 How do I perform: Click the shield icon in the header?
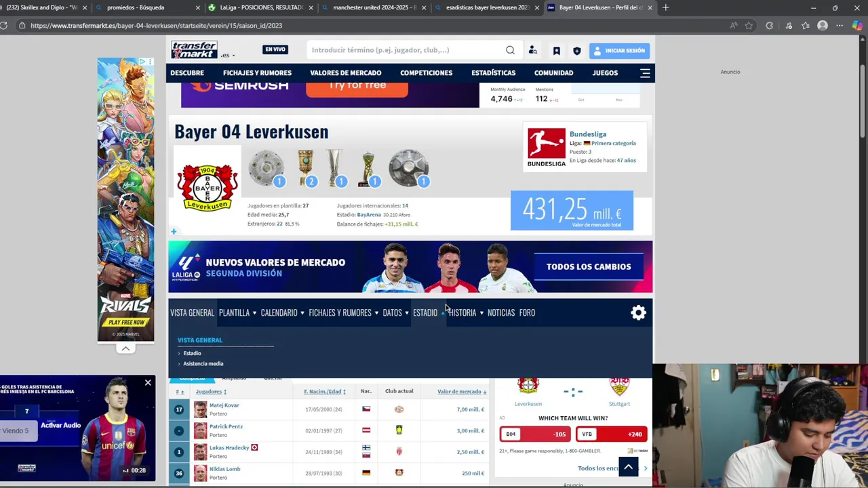pyautogui.click(x=577, y=50)
